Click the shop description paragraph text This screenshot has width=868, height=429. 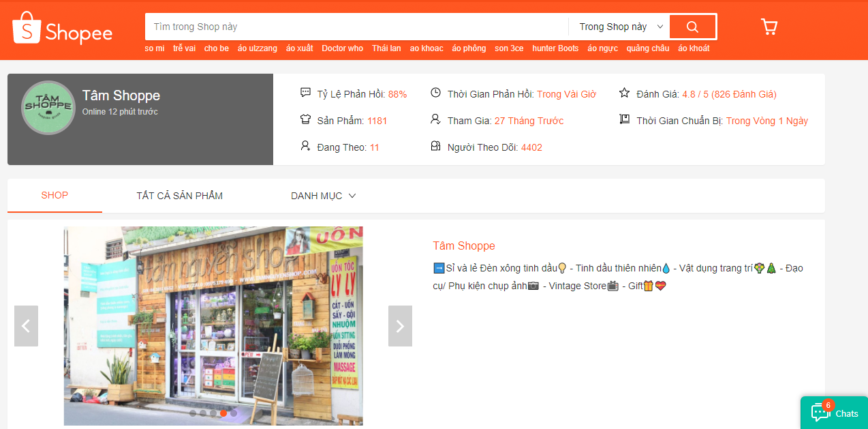click(618, 277)
